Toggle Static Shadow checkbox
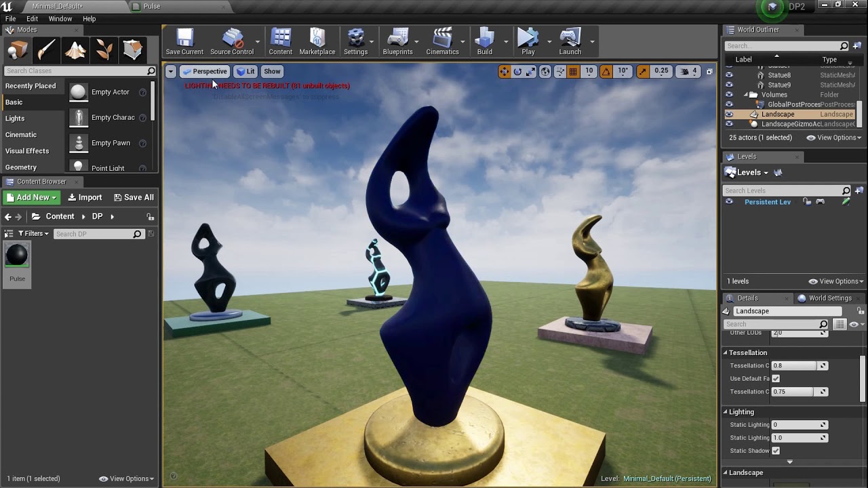 pos(776,451)
